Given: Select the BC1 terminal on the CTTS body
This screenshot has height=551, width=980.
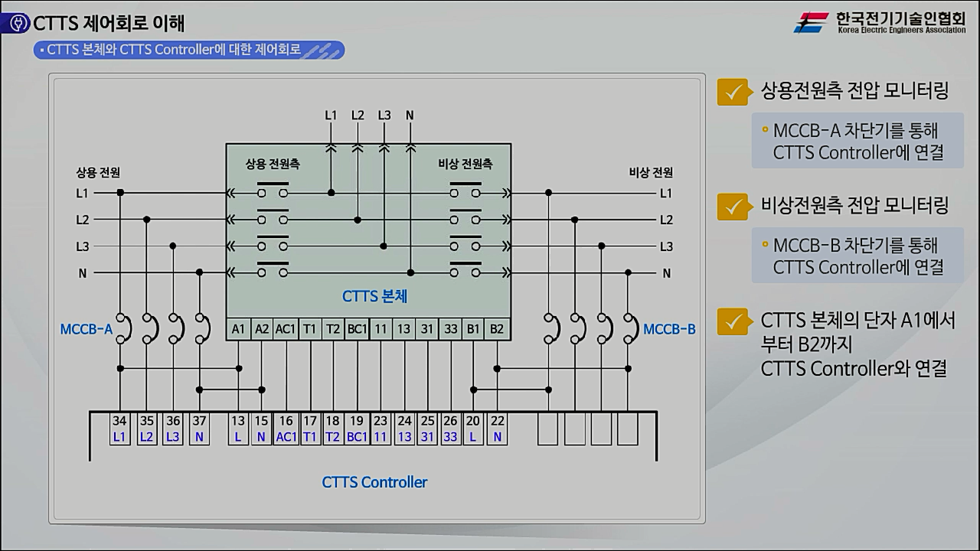Looking at the screenshot, I should [x=357, y=329].
